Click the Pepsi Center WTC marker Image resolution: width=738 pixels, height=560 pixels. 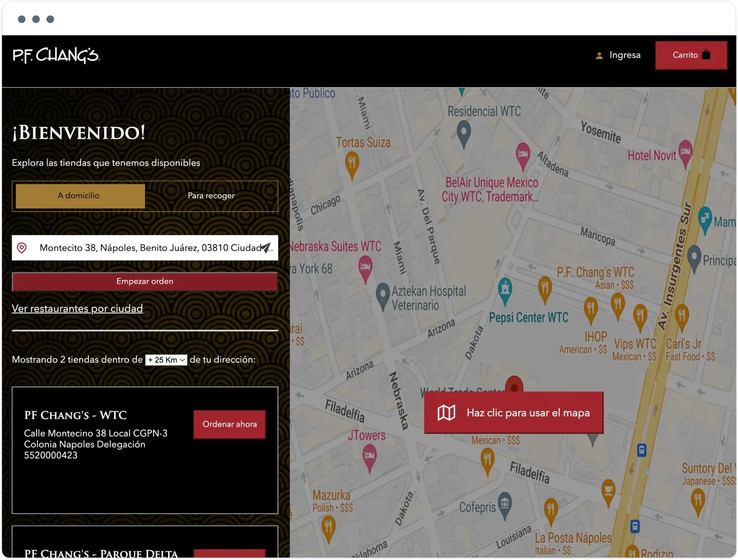coord(505,292)
